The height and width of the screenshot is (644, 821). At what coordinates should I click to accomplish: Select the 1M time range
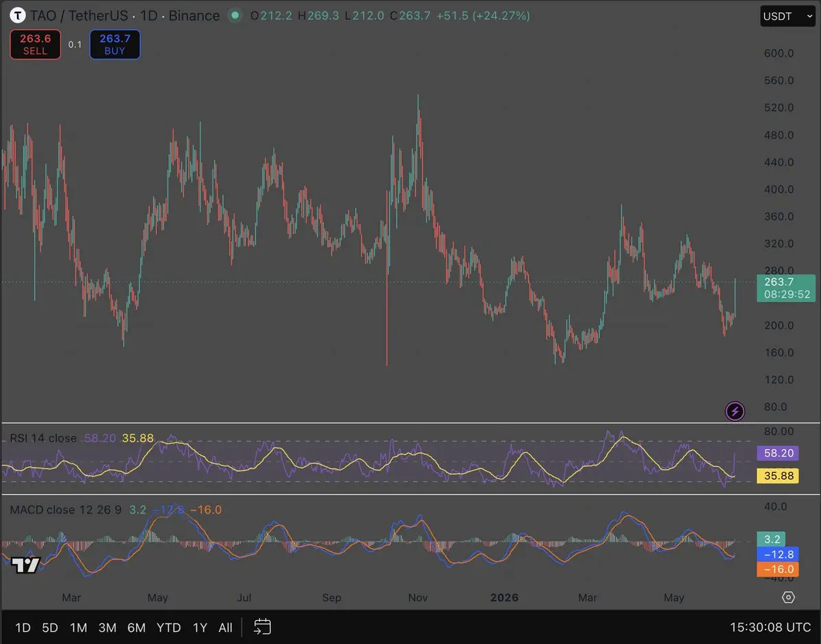[78, 627]
